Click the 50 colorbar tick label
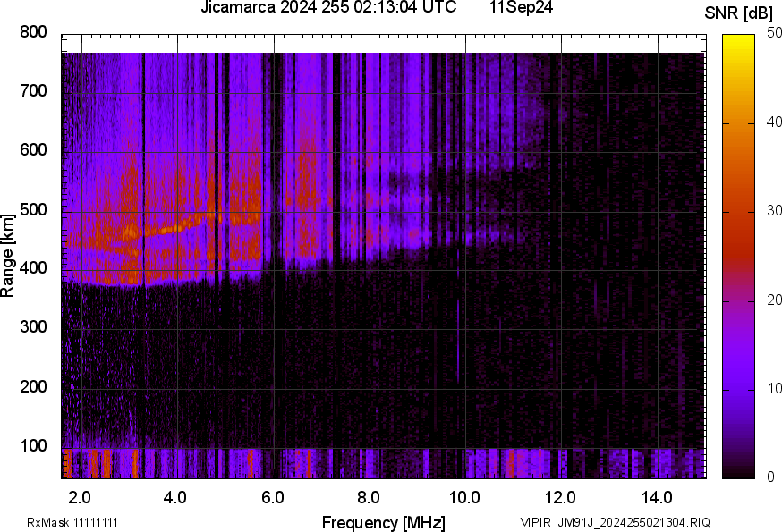782x532 pixels. point(774,33)
